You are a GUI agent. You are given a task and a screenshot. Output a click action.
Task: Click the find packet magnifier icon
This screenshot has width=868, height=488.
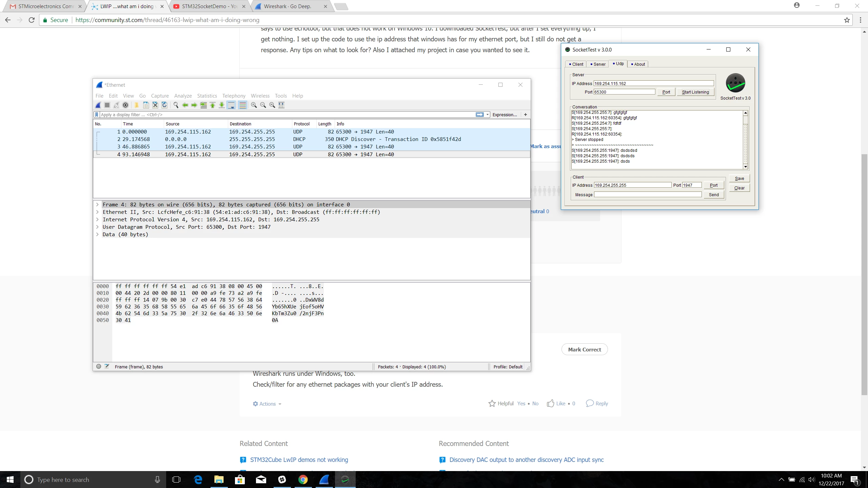tap(176, 105)
